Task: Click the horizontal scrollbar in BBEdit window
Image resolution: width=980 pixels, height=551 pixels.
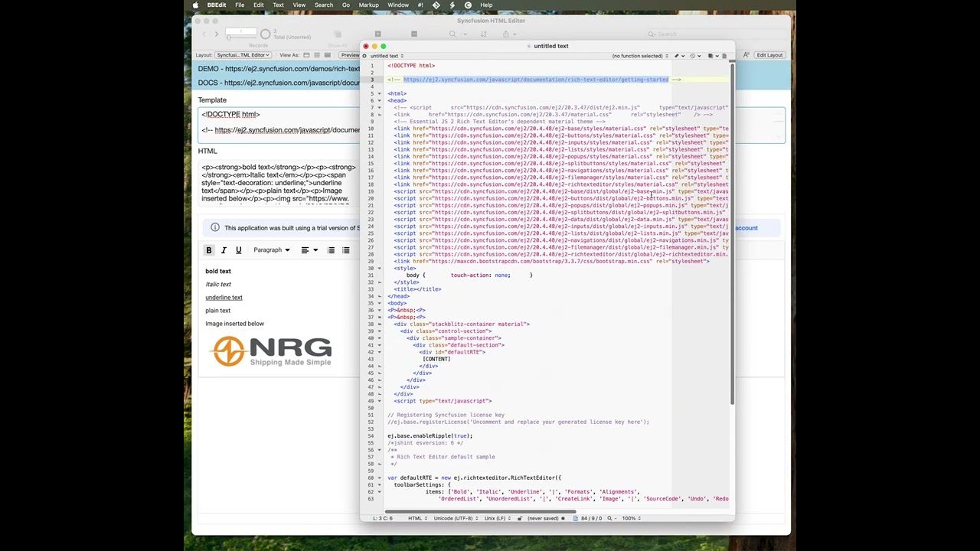Action: tap(480, 511)
